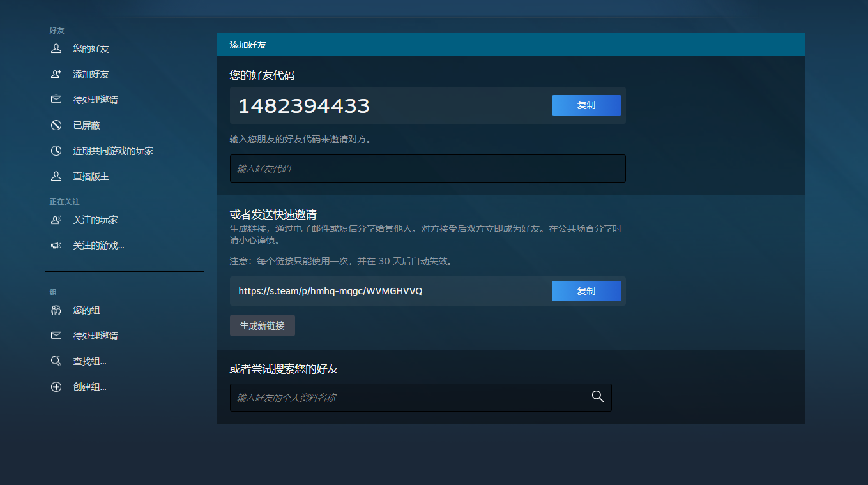Focus the 输入好友代码 input field
Screen dimensions: 868x485
[x=428, y=168]
